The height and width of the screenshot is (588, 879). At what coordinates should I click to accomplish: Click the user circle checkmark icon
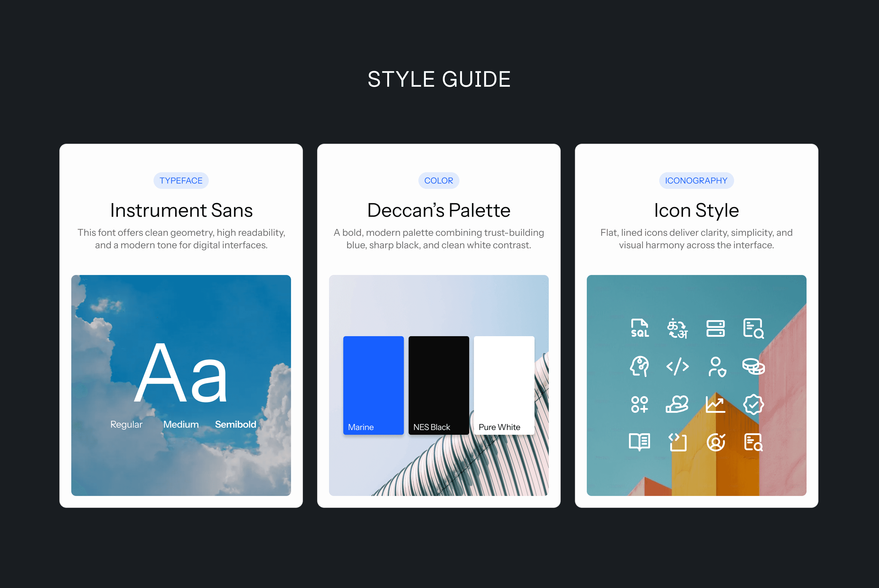pos(715,442)
